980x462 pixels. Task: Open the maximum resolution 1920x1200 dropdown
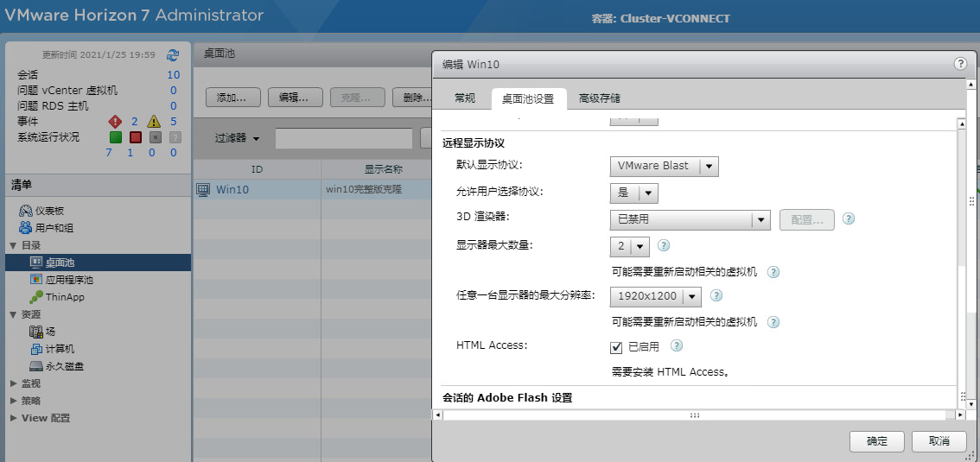click(x=656, y=296)
